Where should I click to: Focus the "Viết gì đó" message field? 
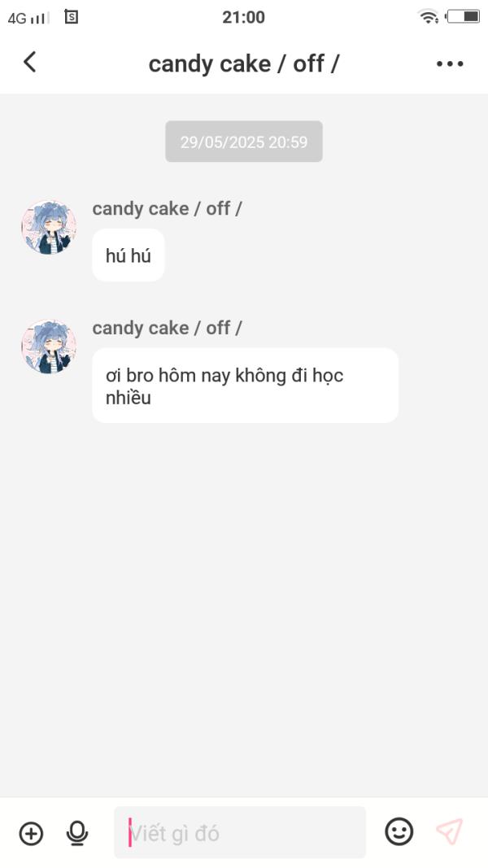point(240,833)
